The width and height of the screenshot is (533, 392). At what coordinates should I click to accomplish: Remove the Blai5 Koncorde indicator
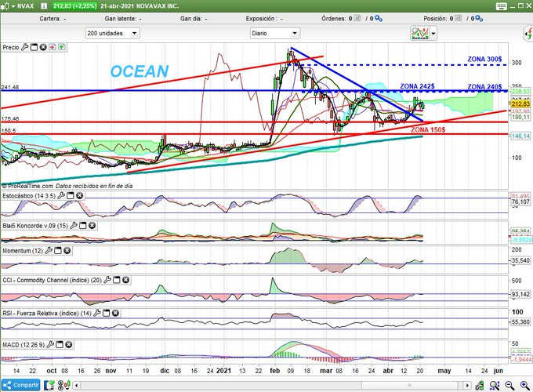pyautogui.click(x=92, y=226)
